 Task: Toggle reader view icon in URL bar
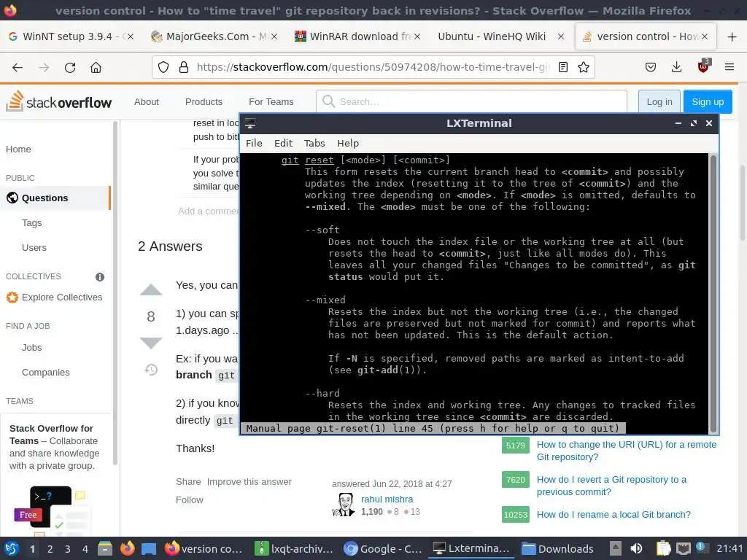(x=563, y=67)
